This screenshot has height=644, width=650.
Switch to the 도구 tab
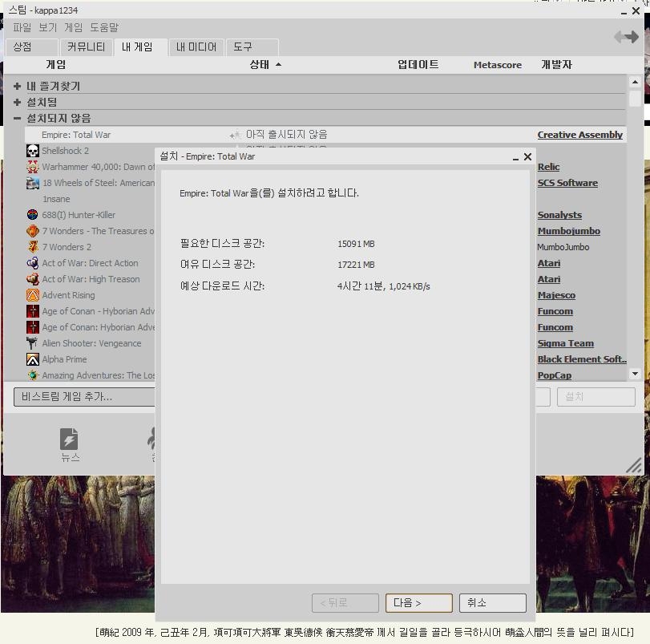click(x=252, y=47)
